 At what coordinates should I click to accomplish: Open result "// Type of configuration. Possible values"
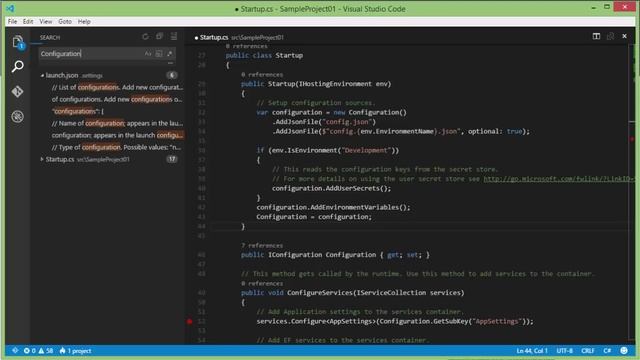[116, 147]
